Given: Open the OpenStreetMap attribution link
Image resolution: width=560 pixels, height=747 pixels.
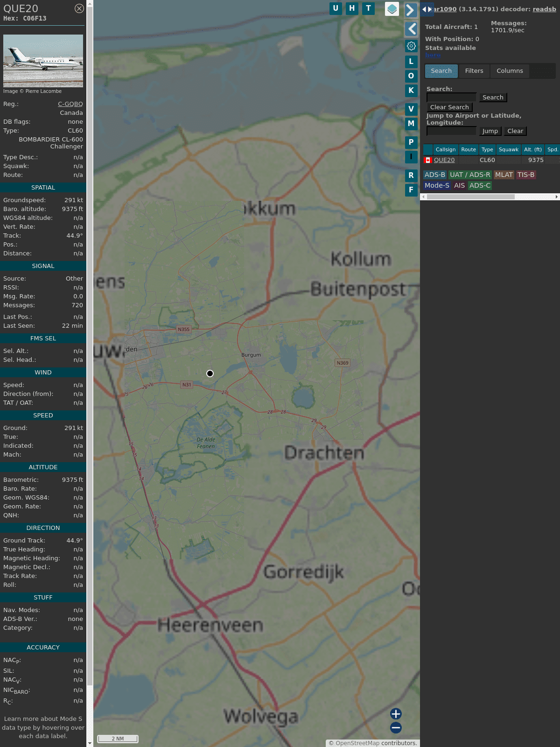Looking at the screenshot, I should [x=357, y=743].
